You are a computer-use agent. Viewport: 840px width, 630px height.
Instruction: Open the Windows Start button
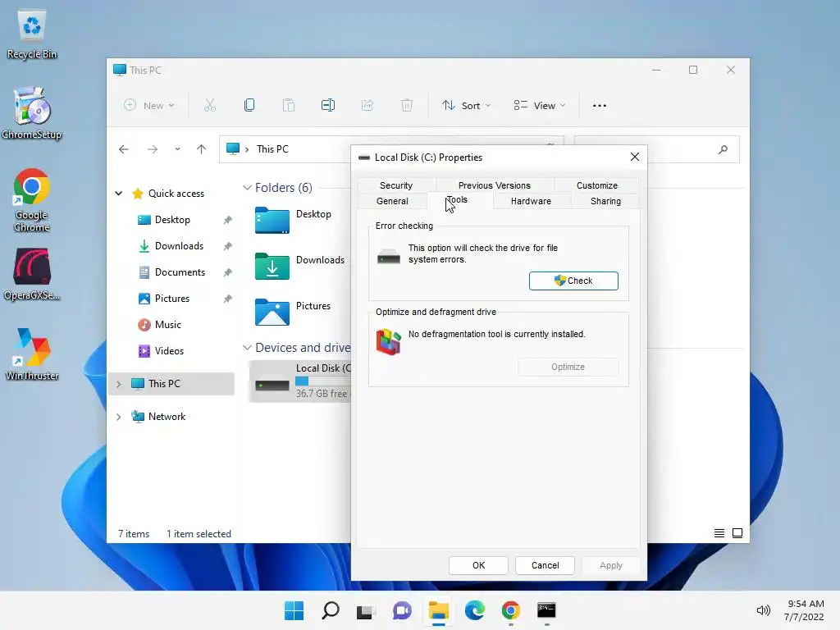[294, 610]
